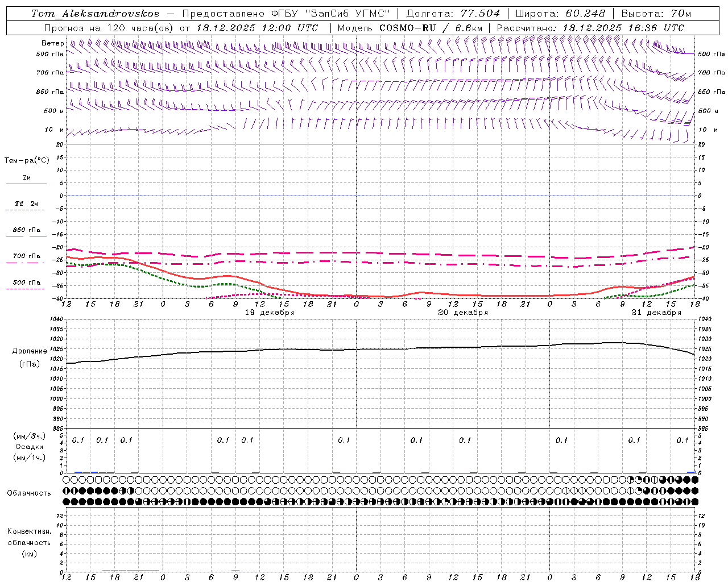Select the (мм/3ч.) precipitation unit label

click(x=30, y=436)
